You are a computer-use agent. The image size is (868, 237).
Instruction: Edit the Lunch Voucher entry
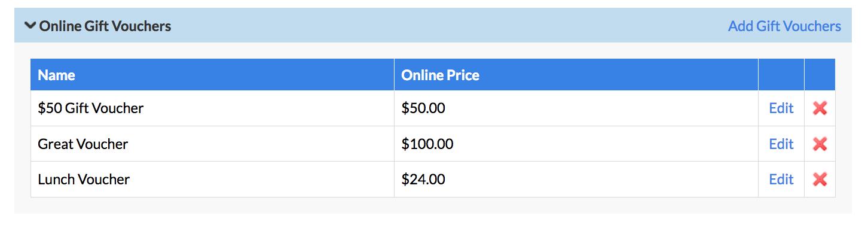coord(781,179)
